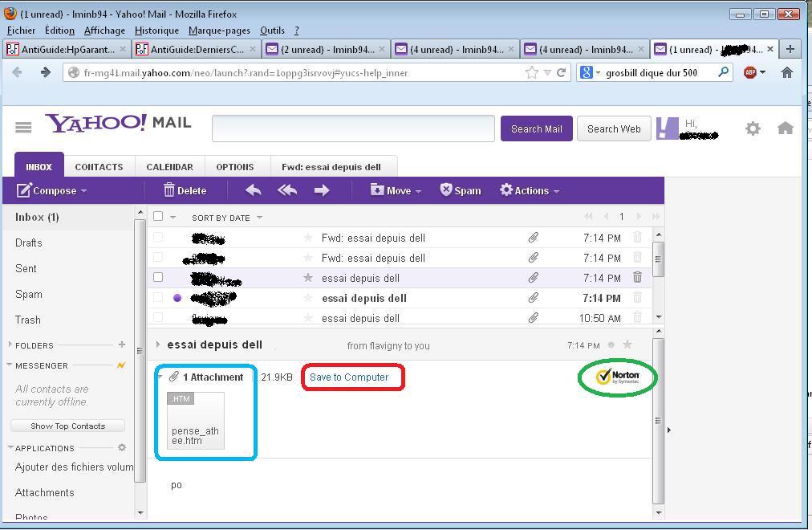Open new Firefox tab with plus button
The image size is (812, 530).
[x=790, y=49]
